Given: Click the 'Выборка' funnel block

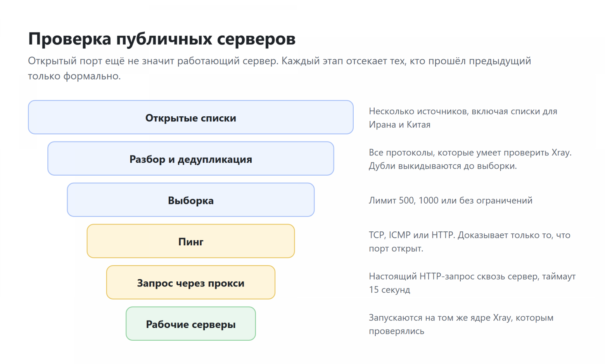Looking at the screenshot, I should 191,200.
